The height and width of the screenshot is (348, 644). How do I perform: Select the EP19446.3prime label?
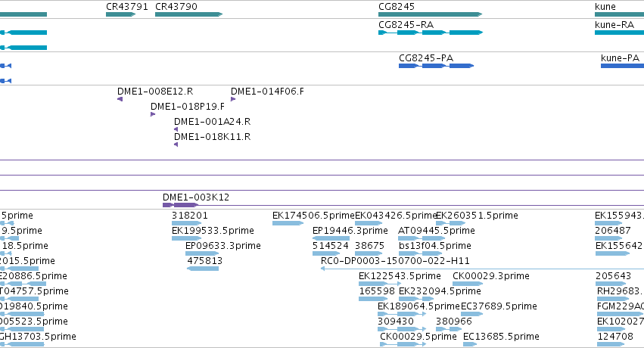350,231
